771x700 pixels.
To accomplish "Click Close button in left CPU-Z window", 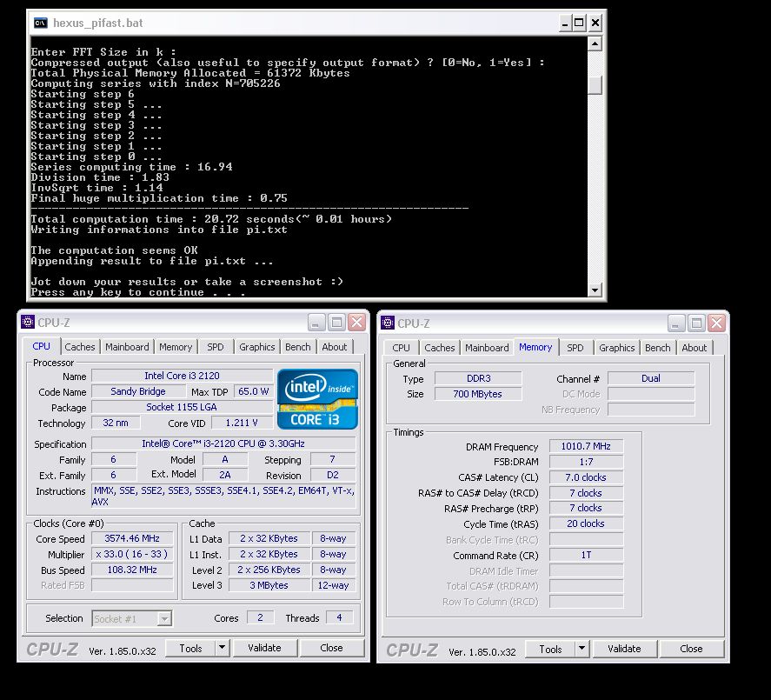I will (331, 649).
